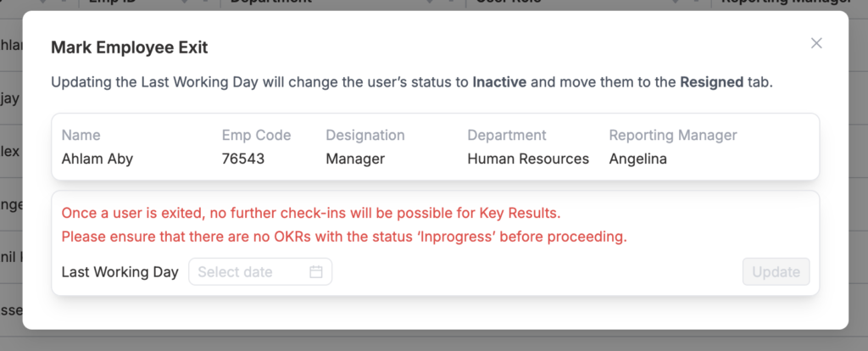This screenshot has width=868, height=351.
Task: Click the Mark Employee Exit title
Action: 129,47
